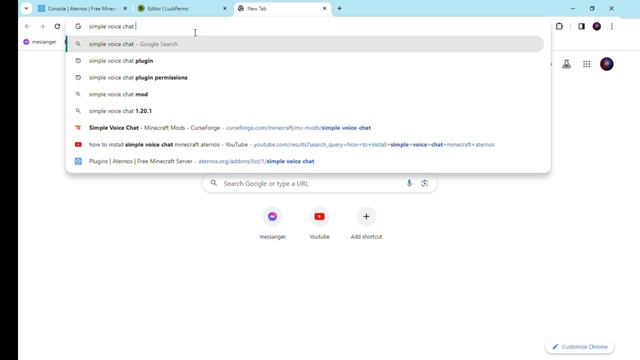Restore down the Chrome window
Screen dimensions: 640x360
[592, 8]
